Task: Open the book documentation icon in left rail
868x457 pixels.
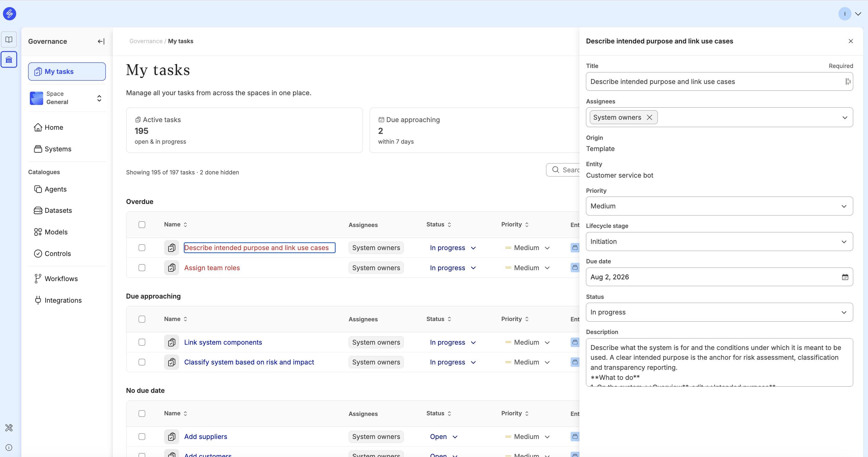Action: click(9, 39)
